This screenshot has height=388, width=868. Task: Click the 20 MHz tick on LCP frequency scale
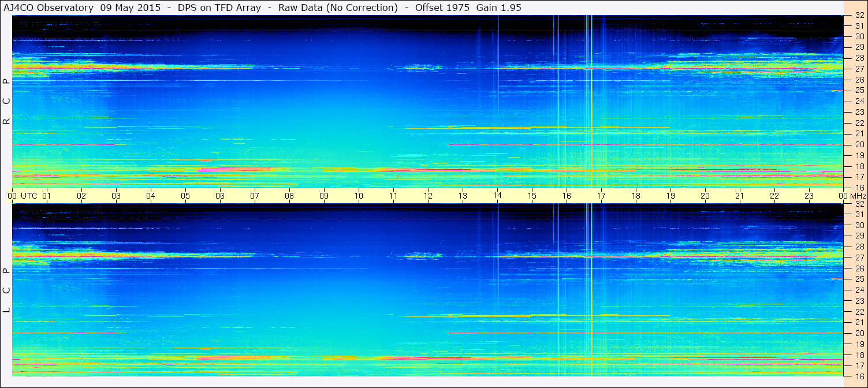(859, 333)
